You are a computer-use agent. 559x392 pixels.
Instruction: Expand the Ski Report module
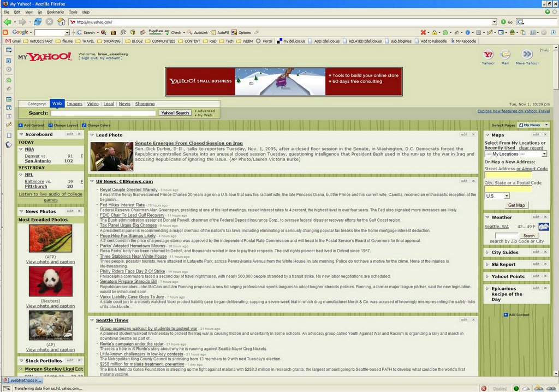487,264
